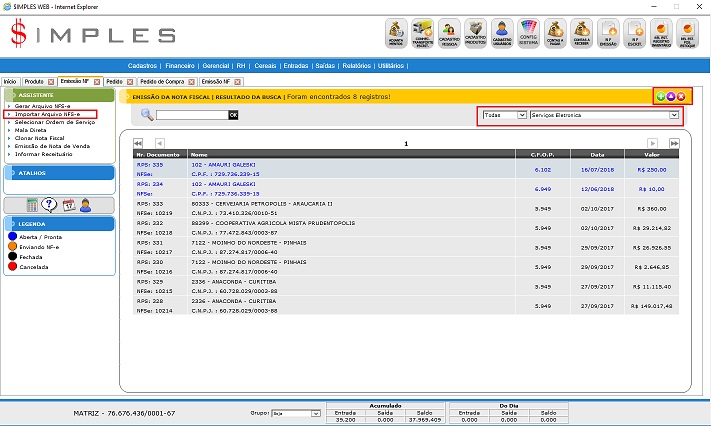The width and height of the screenshot is (711, 426).
Task: Click the help question mark icon
Action: tap(50, 205)
